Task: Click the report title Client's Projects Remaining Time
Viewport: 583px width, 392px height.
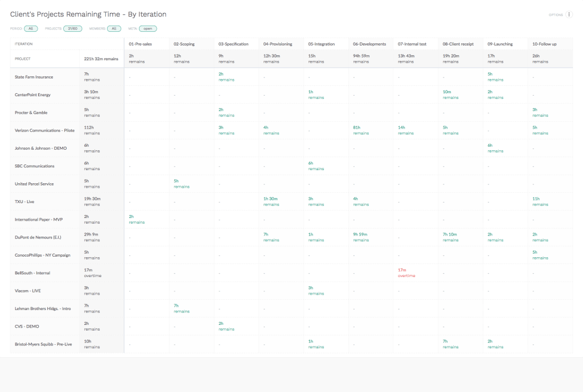Action: coord(88,14)
